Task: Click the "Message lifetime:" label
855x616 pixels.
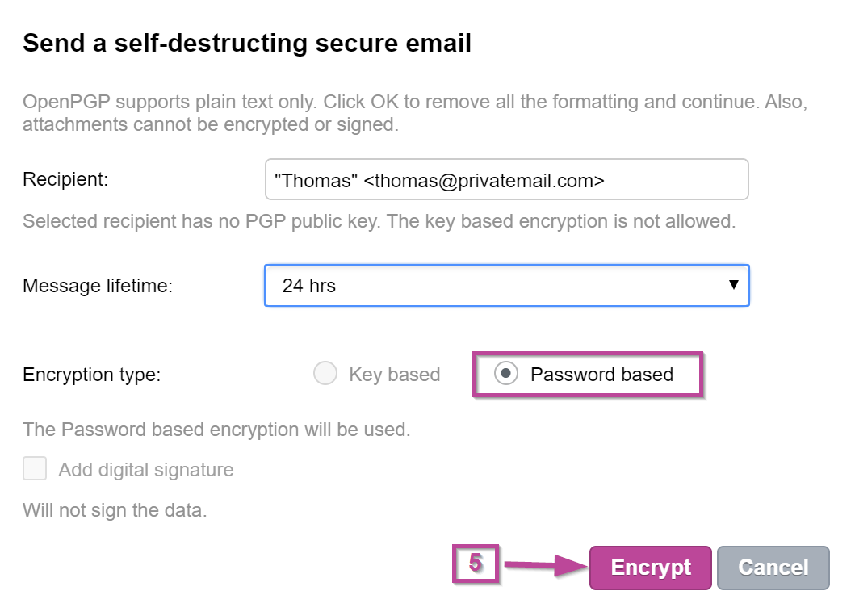Action: click(x=98, y=285)
